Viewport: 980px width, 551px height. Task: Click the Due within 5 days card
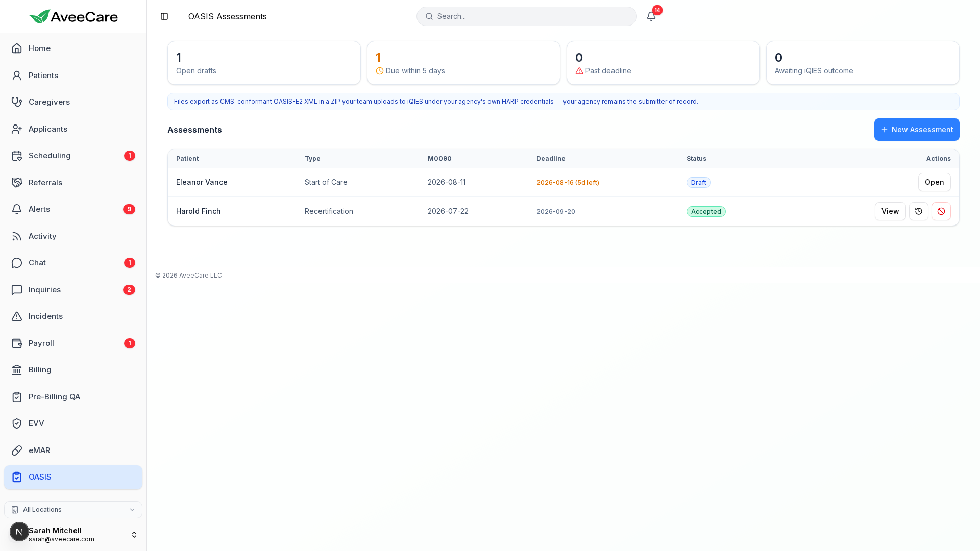click(x=463, y=63)
